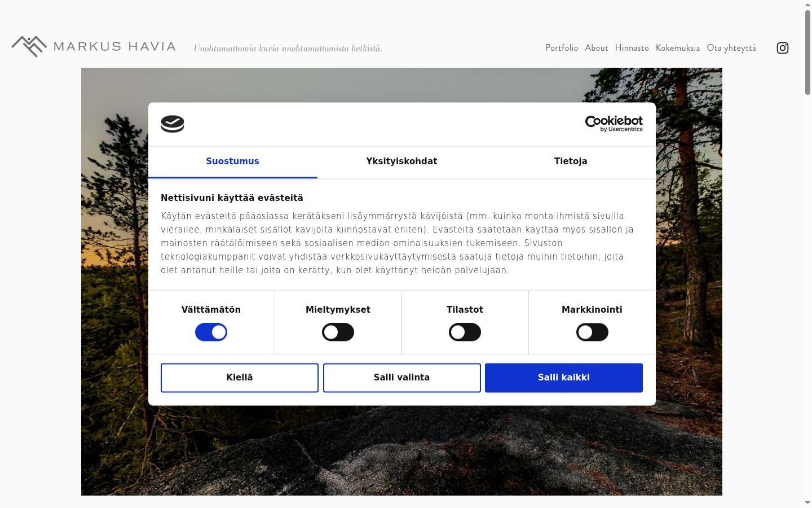Click the tagline 'Unohtumattomia kuvia unohtumattomista hetkistä.'
The height and width of the screenshot is (508, 812).
(288, 49)
